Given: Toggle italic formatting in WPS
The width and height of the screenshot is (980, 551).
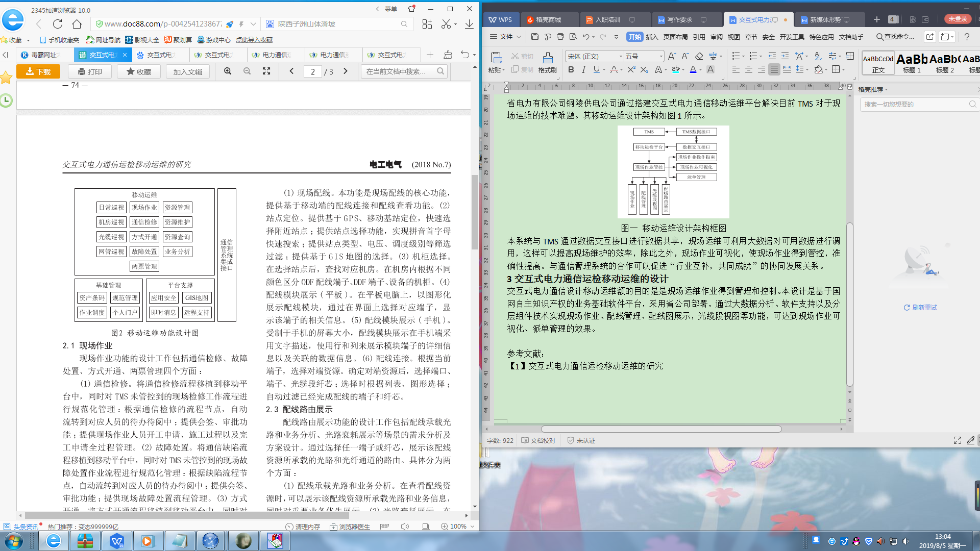Looking at the screenshot, I should (x=583, y=69).
